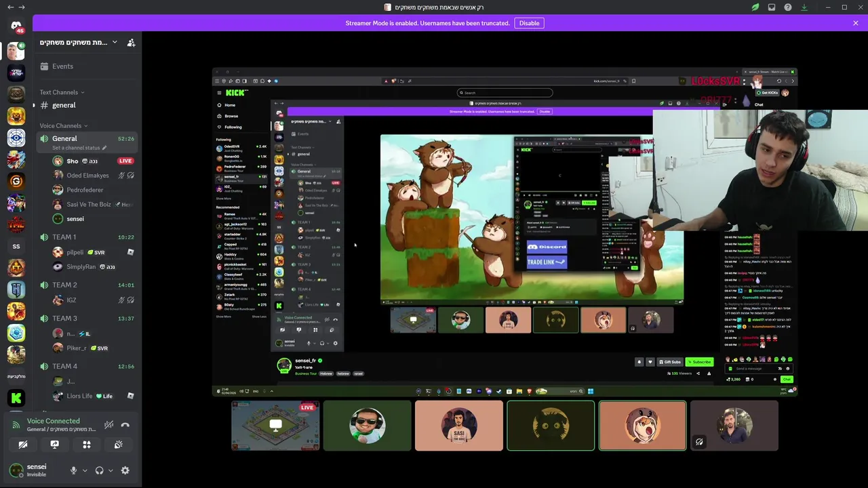Go back with the left arrow
The height and width of the screenshot is (488, 868).
pyautogui.click(x=10, y=7)
